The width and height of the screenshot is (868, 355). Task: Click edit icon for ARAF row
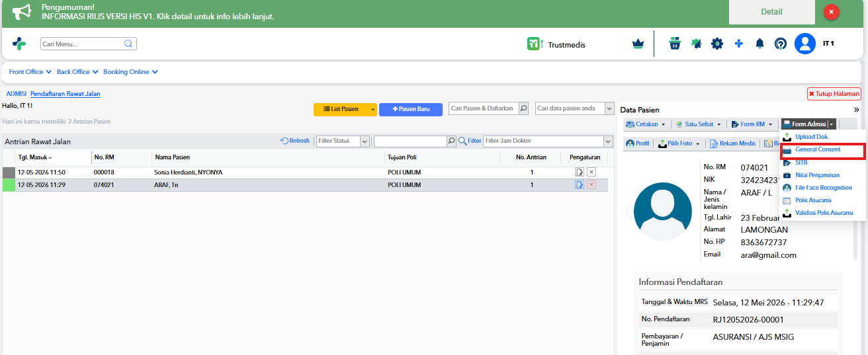[580, 184]
